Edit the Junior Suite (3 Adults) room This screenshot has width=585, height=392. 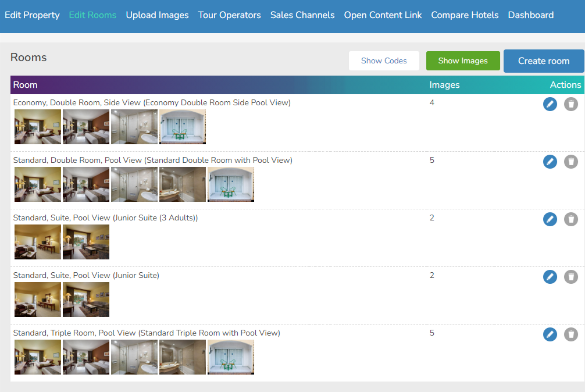click(550, 219)
